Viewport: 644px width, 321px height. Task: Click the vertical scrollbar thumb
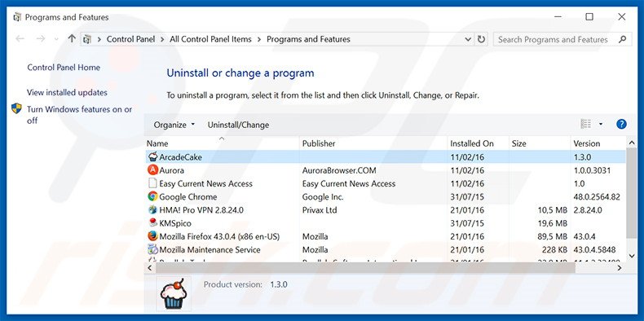point(632,193)
